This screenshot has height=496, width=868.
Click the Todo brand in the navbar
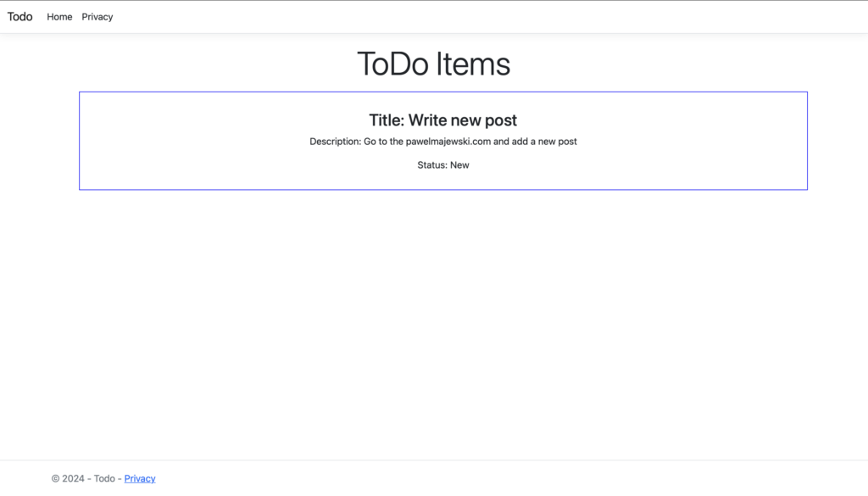(x=20, y=17)
